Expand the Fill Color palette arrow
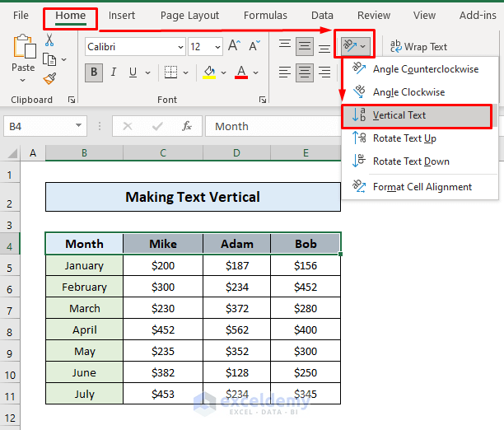Viewport: 504px width, 430px height. point(223,72)
